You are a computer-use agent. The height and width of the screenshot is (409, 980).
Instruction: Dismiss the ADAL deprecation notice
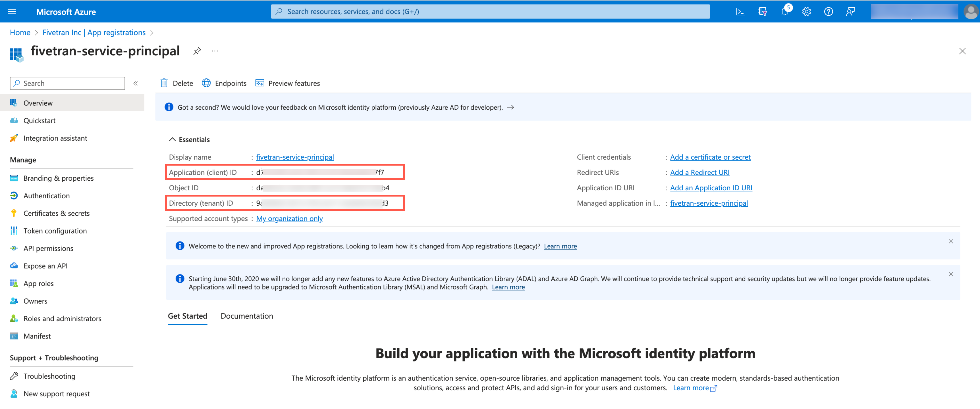(951, 274)
